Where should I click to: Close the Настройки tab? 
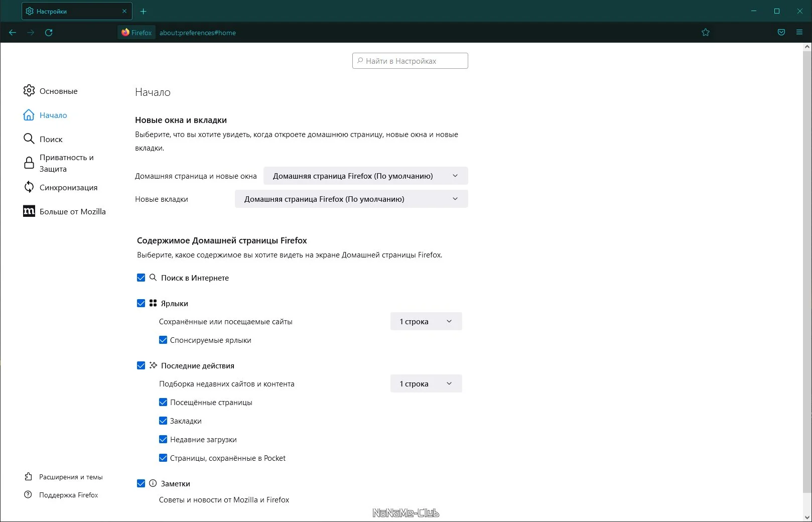click(x=124, y=11)
